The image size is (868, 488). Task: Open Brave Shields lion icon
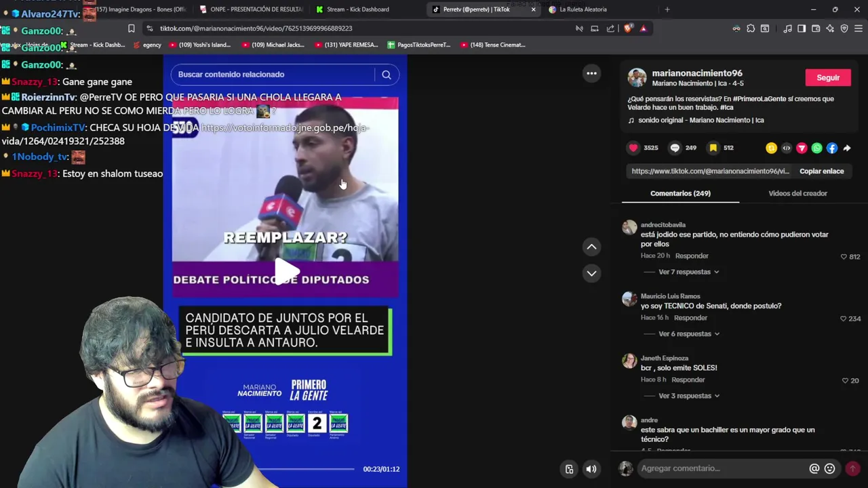coord(628,28)
